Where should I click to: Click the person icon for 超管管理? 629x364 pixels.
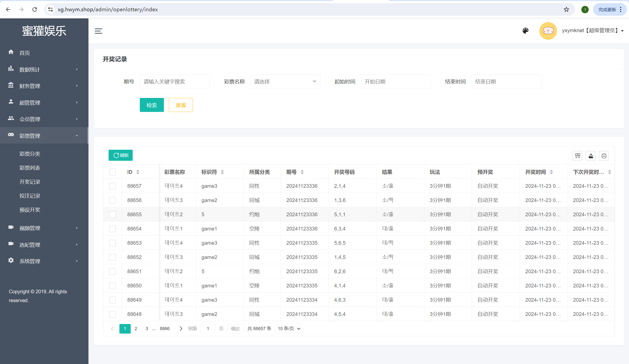click(11, 101)
